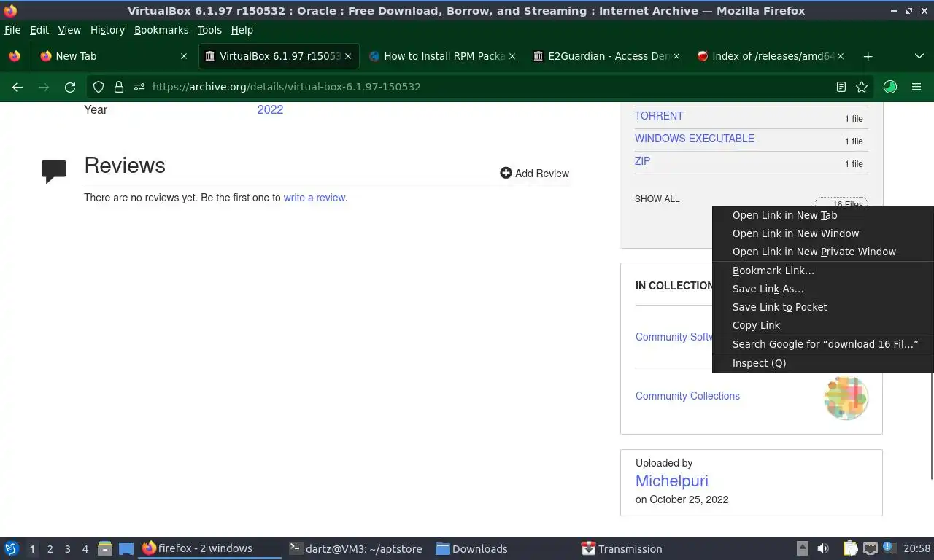Viewport: 934px width, 560px height.
Task: Close the VirtualBox archive tab
Action: coord(348,56)
